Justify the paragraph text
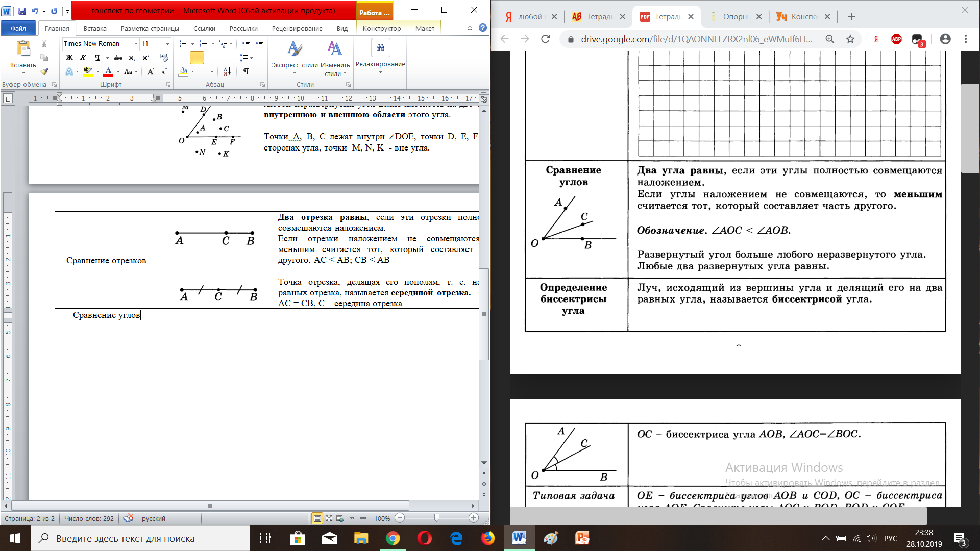980x551 pixels. [x=225, y=58]
